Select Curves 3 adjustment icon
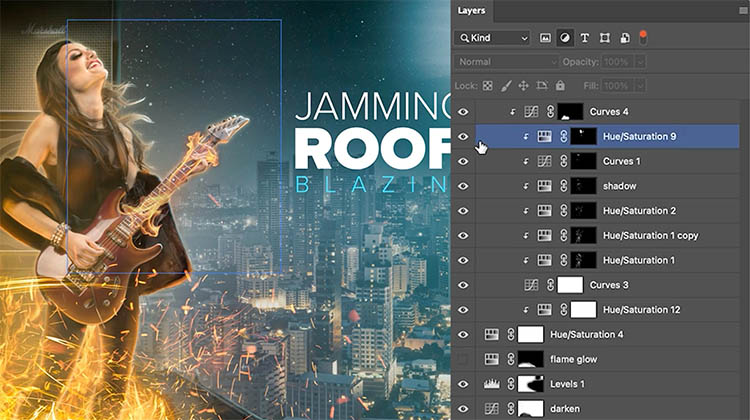The image size is (750, 420). pyautogui.click(x=531, y=285)
